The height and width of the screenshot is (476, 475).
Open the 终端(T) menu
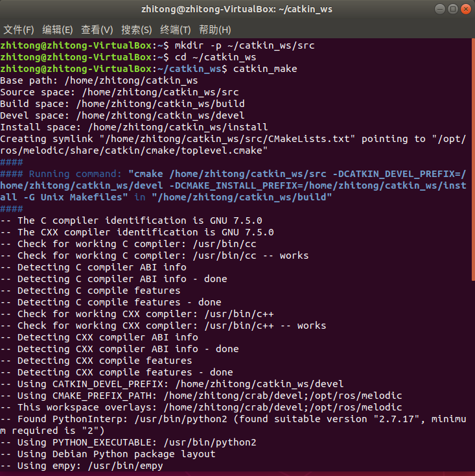176,30
